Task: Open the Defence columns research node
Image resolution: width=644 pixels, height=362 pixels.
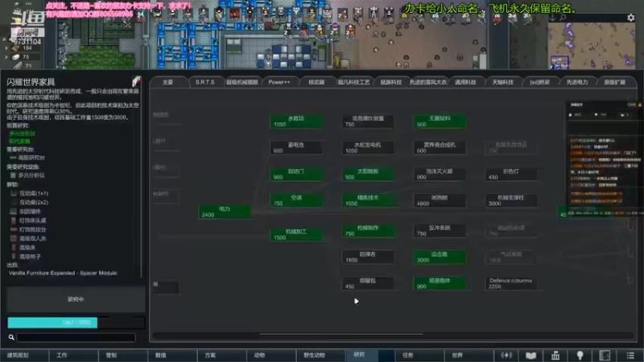Action: click(x=511, y=283)
